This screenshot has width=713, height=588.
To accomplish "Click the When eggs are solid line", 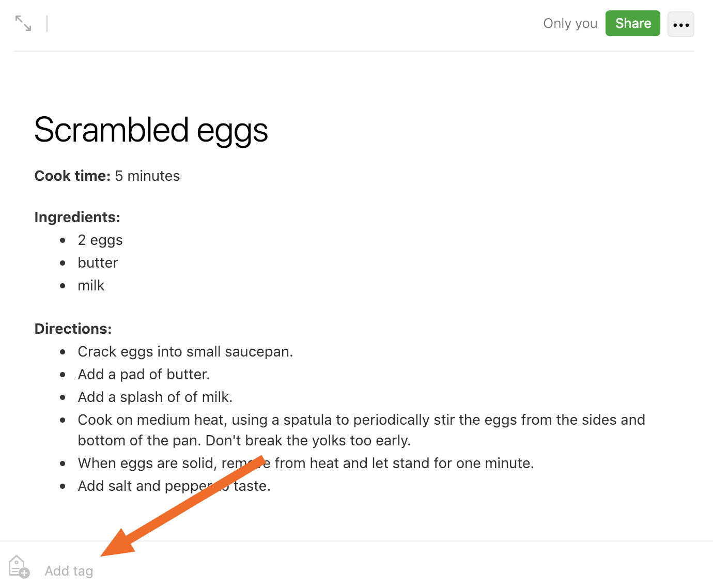I will click(x=306, y=463).
